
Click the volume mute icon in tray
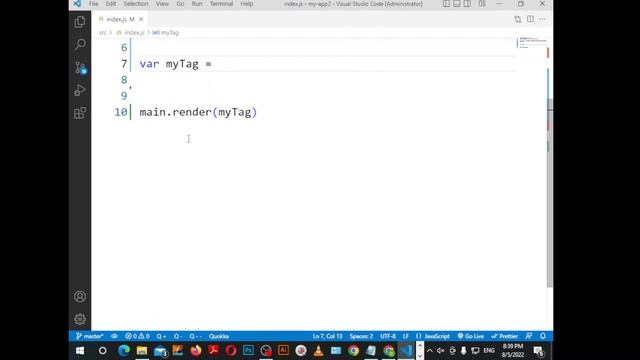[x=440, y=351]
